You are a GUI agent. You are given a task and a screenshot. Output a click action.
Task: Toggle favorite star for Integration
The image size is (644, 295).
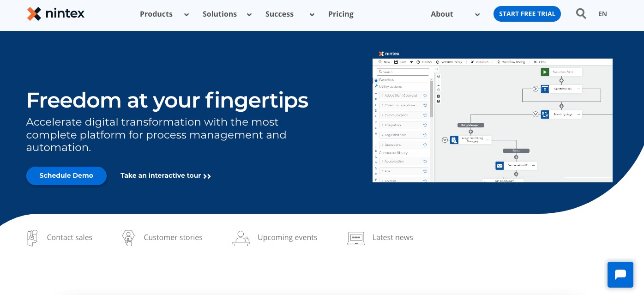[x=425, y=125]
